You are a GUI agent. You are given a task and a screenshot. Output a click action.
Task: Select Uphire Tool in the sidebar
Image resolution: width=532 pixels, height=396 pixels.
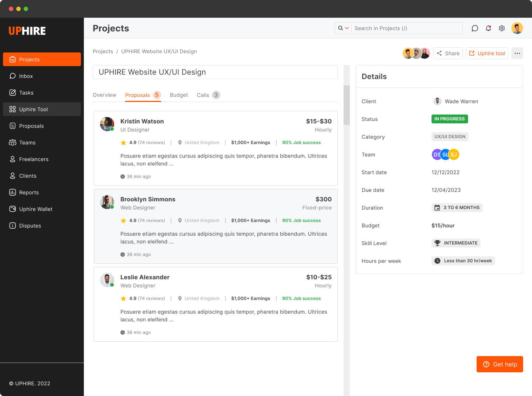tap(42, 109)
